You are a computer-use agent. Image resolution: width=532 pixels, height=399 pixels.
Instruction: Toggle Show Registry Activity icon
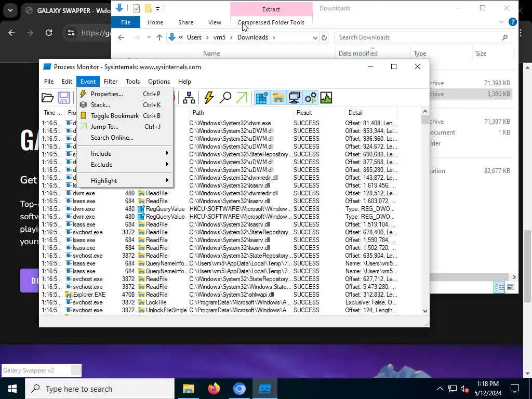coord(262,98)
